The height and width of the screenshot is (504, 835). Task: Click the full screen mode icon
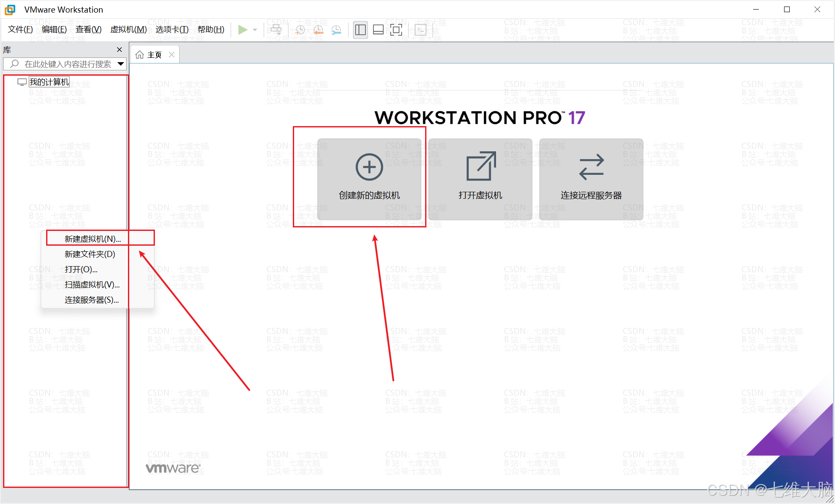point(396,30)
